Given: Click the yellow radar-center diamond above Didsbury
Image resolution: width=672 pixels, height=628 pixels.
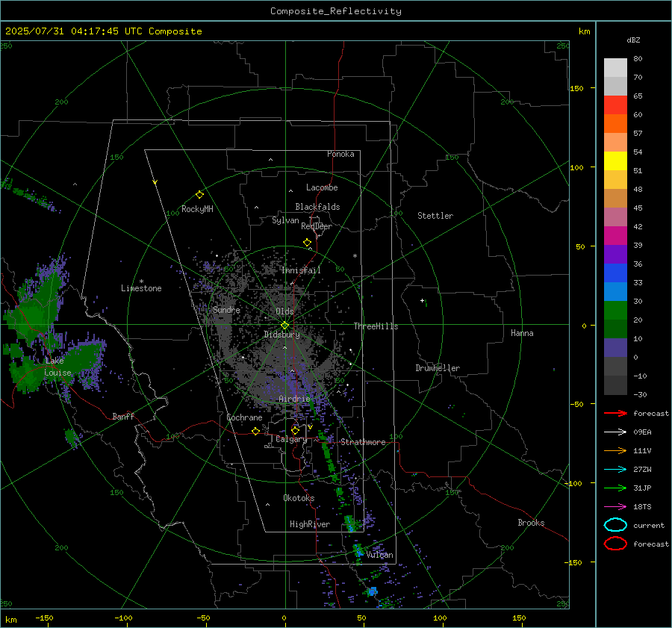Looking at the screenshot, I should 284,326.
